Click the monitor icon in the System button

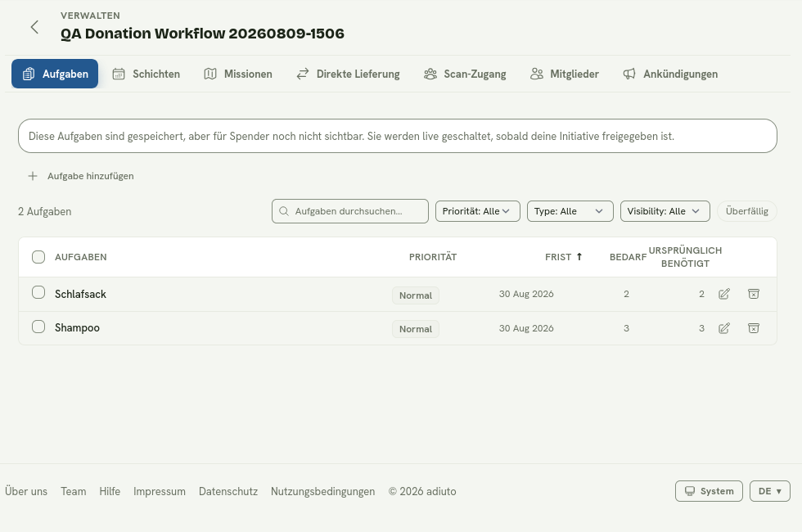[689, 491]
